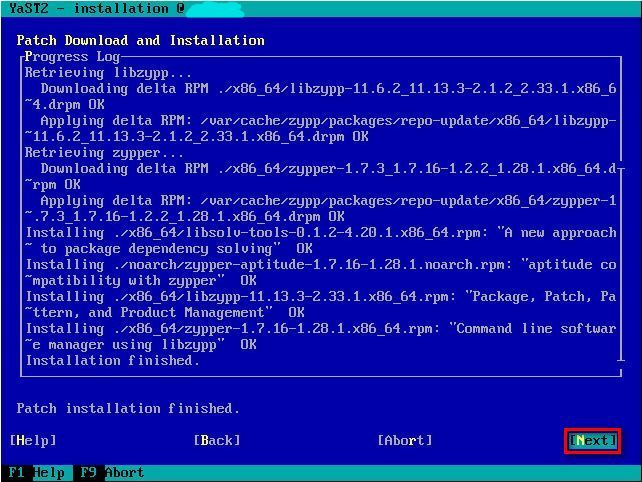Open the Help button
This screenshot has width=642, height=482.
(33, 441)
